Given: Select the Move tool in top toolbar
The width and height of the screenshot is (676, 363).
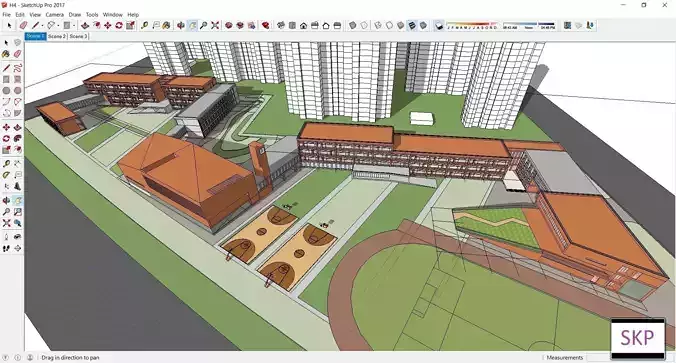Looking at the screenshot, I should point(107,25).
